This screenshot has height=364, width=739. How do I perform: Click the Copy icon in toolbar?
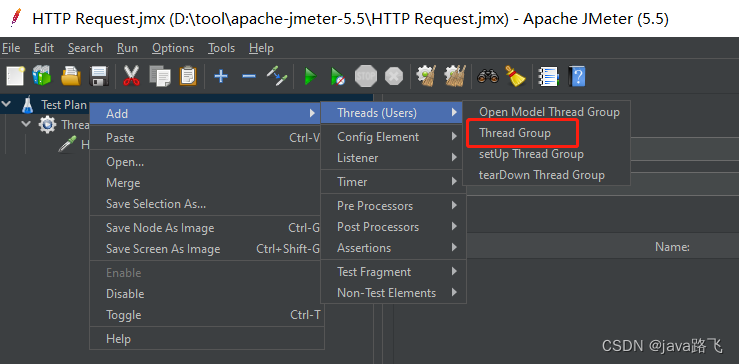[159, 75]
